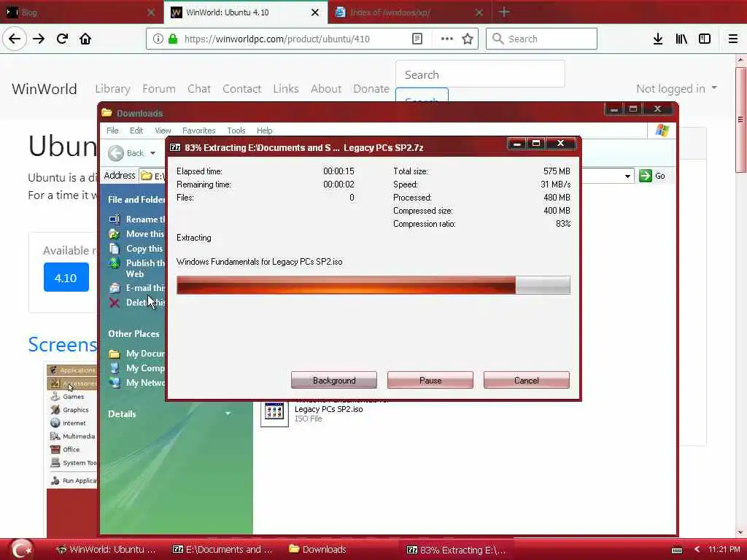Open View menu in Downloads window
Image resolution: width=747 pixels, height=560 pixels.
(x=163, y=131)
